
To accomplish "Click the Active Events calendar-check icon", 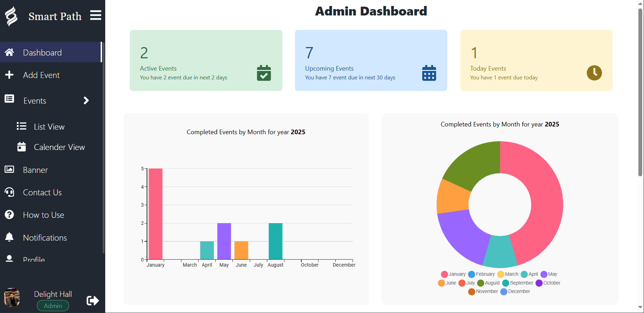I will (x=264, y=73).
